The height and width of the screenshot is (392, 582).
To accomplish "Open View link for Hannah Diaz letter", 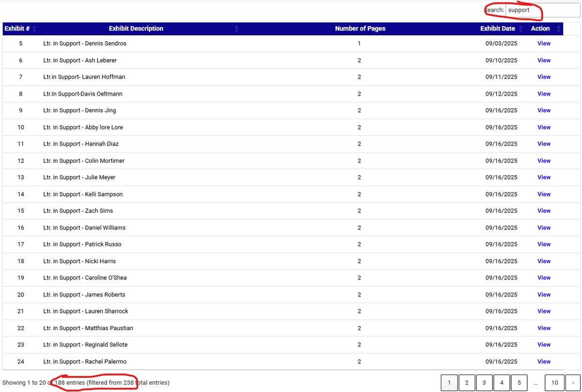I will (x=544, y=144).
